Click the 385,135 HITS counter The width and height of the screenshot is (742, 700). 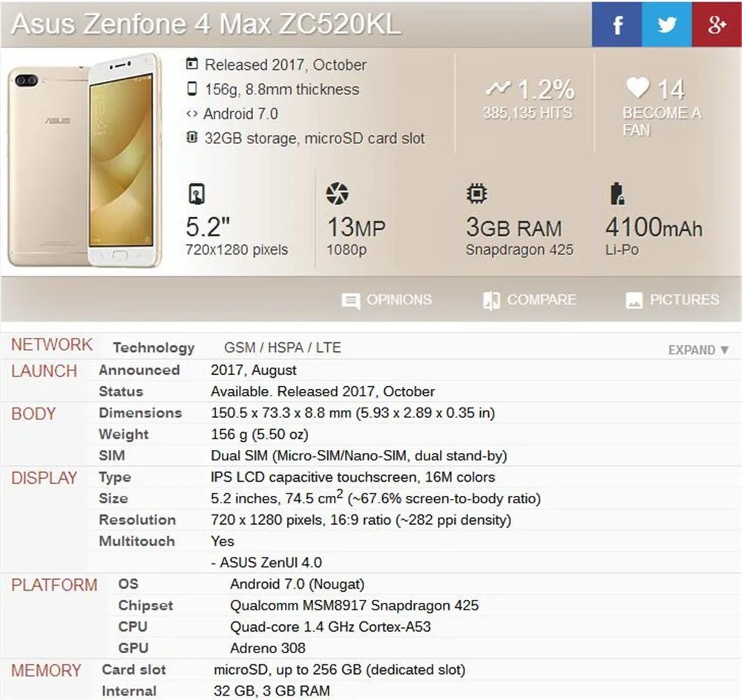(527, 113)
